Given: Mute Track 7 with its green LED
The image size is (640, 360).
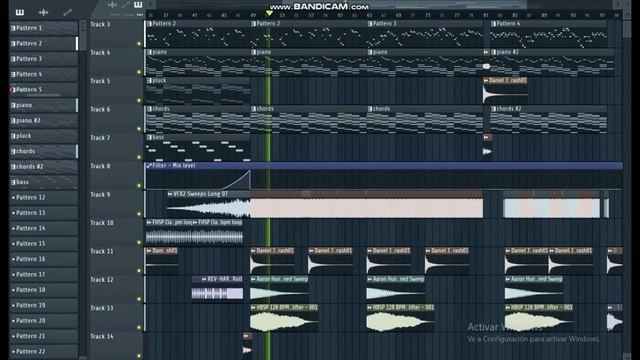Looking at the screenshot, I should point(139,157).
